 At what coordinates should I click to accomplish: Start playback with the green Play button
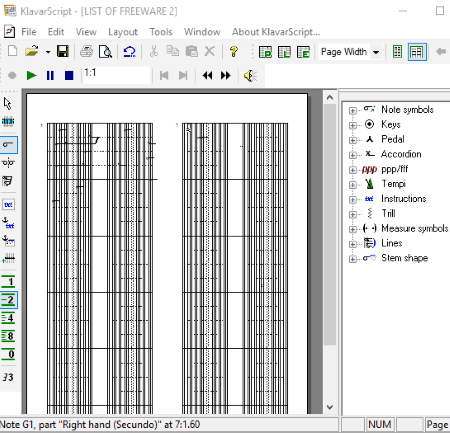31,76
